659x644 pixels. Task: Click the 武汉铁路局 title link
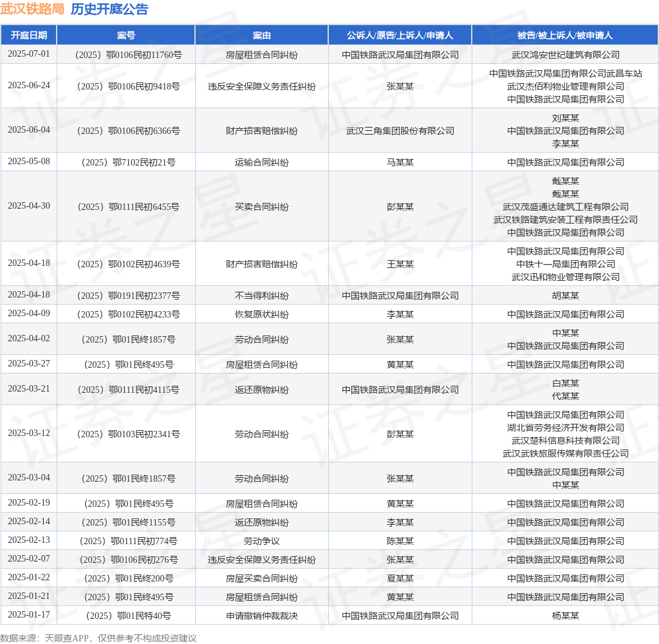(x=32, y=9)
